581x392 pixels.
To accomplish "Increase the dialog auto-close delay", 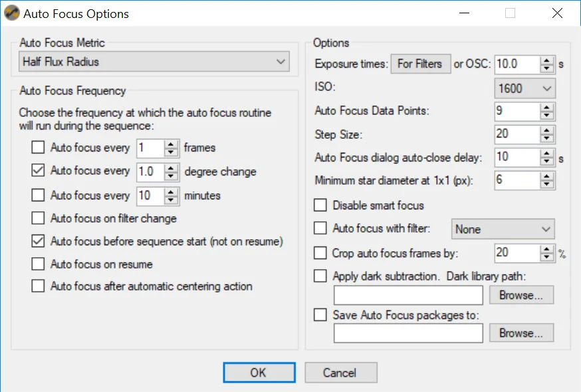I will pos(547,153).
